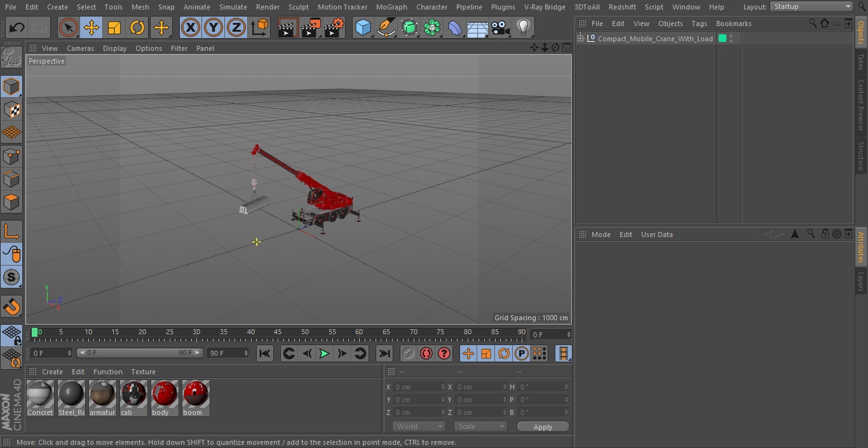
Task: Toggle the coordinate system icon
Action: 260,27
